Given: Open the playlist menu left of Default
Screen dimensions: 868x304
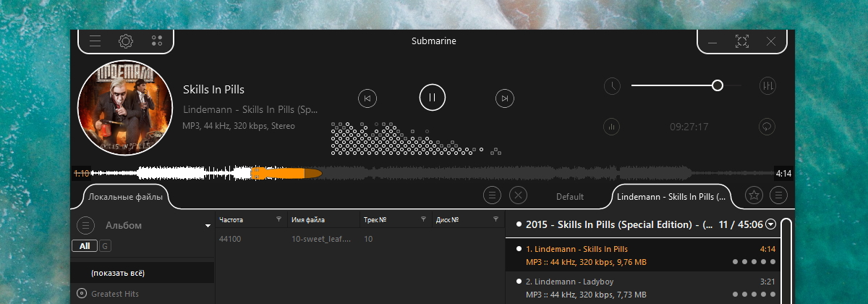Looking at the screenshot, I should click(492, 195).
